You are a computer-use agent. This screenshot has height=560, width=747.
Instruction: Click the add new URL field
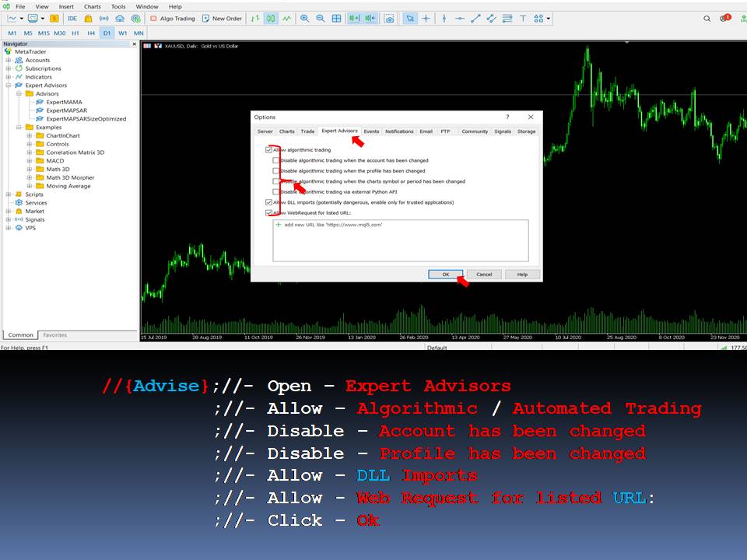coord(333,225)
